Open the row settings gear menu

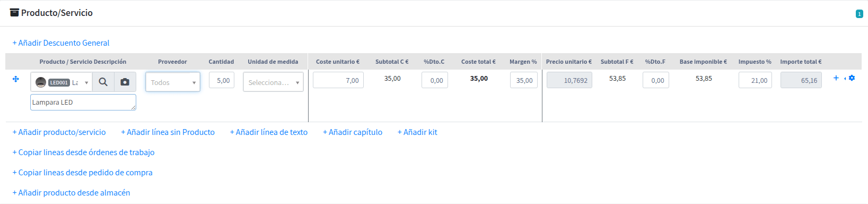tap(852, 78)
